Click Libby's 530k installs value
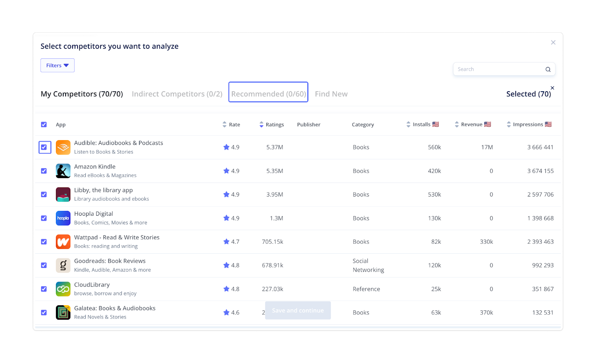596x364 pixels. [x=434, y=194]
